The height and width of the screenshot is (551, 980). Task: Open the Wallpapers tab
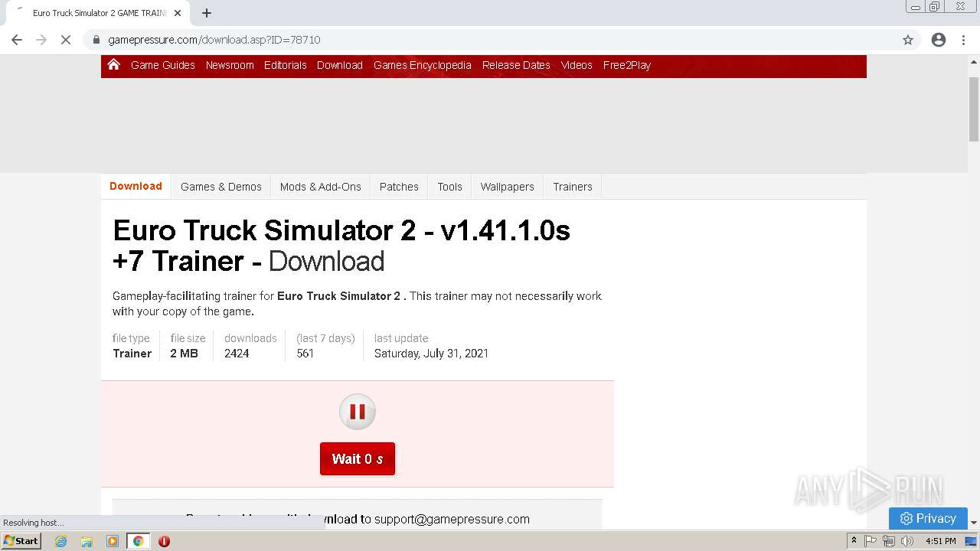coord(508,187)
